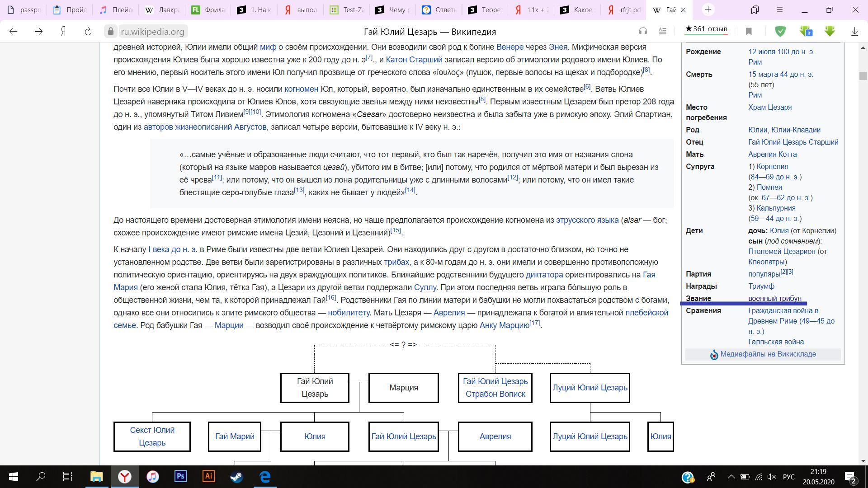Open reader mode icon in address bar
Viewport: 868px width, 488px height.
point(662,31)
